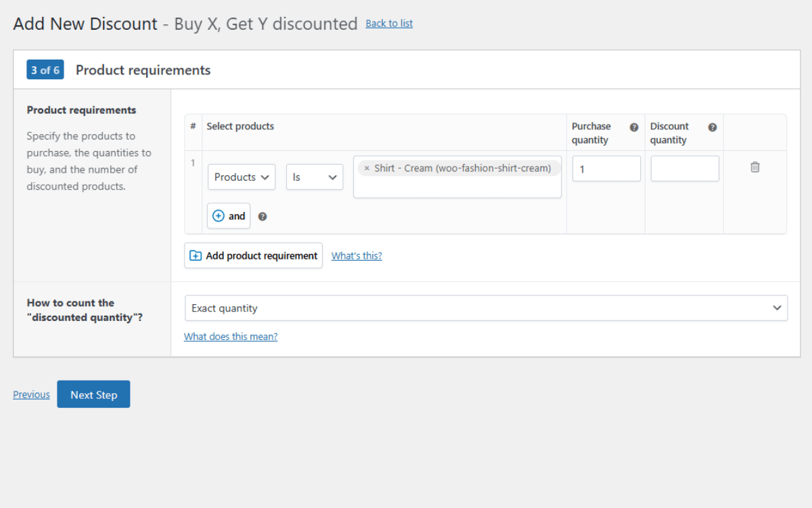Open the Products type dropdown
This screenshot has width=812, height=508.
(x=242, y=177)
